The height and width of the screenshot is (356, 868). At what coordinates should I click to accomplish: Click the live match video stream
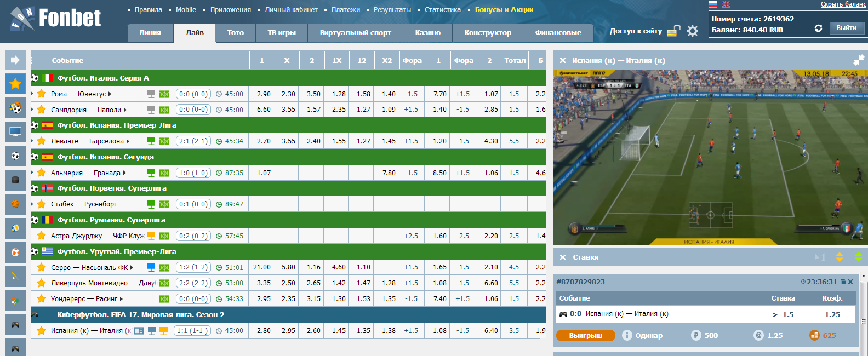tap(710, 157)
